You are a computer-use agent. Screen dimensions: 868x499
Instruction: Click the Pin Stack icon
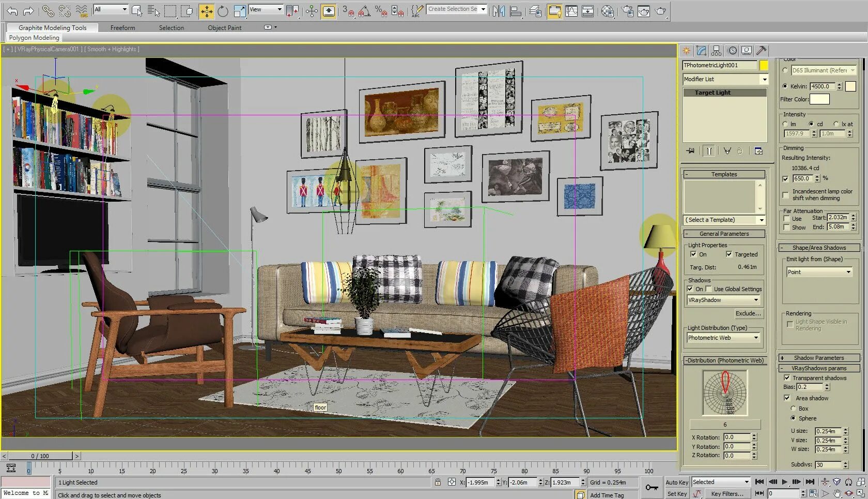[x=691, y=151]
